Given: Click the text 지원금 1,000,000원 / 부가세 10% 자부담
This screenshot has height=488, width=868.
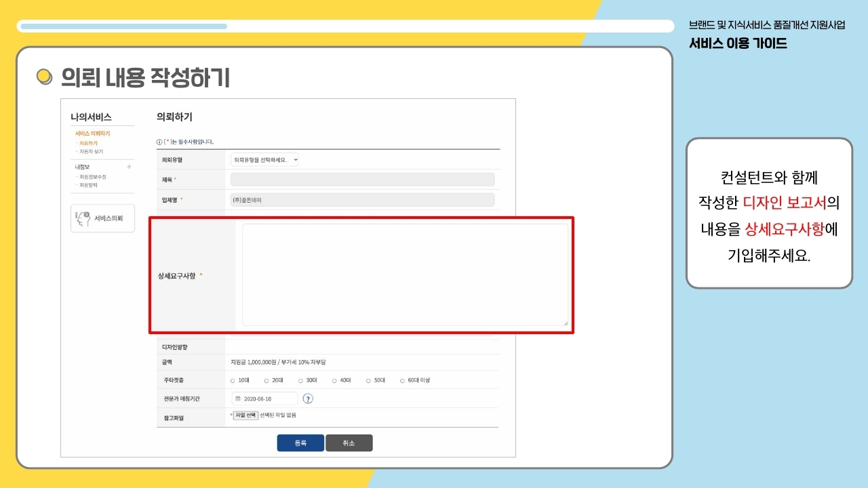Looking at the screenshot, I should click(x=279, y=363).
